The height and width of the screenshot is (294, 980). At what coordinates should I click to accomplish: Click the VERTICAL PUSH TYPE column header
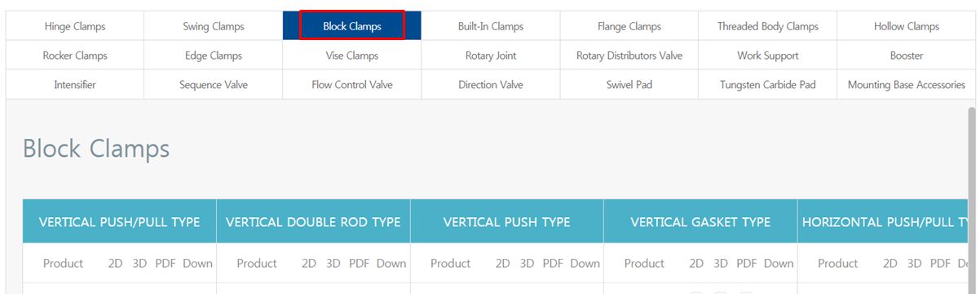tap(507, 221)
